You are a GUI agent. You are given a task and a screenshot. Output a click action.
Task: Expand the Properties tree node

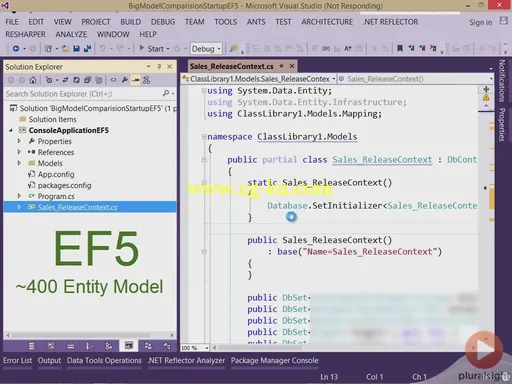click(19, 141)
